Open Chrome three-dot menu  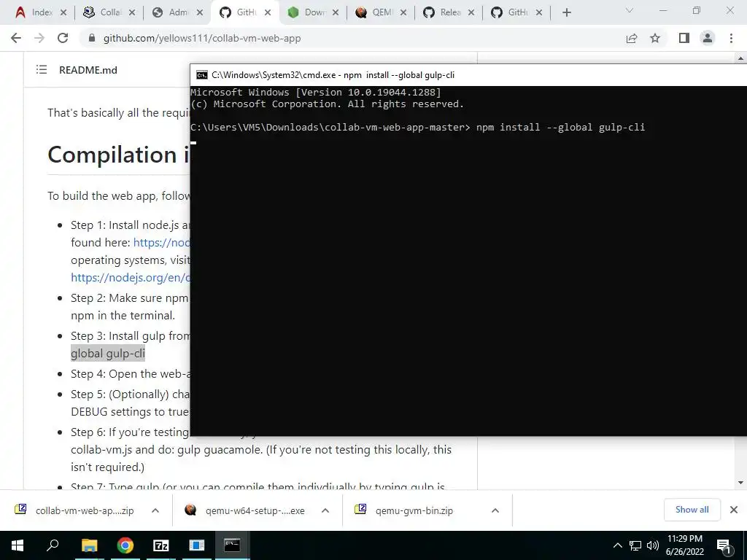click(731, 38)
